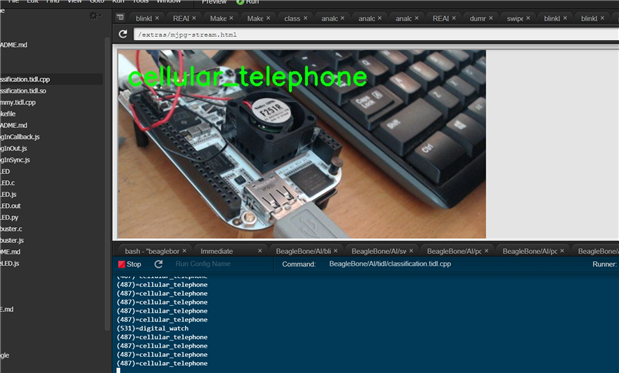Select LED.c in file tree
Screen dimensions: 619x373
[8, 183]
